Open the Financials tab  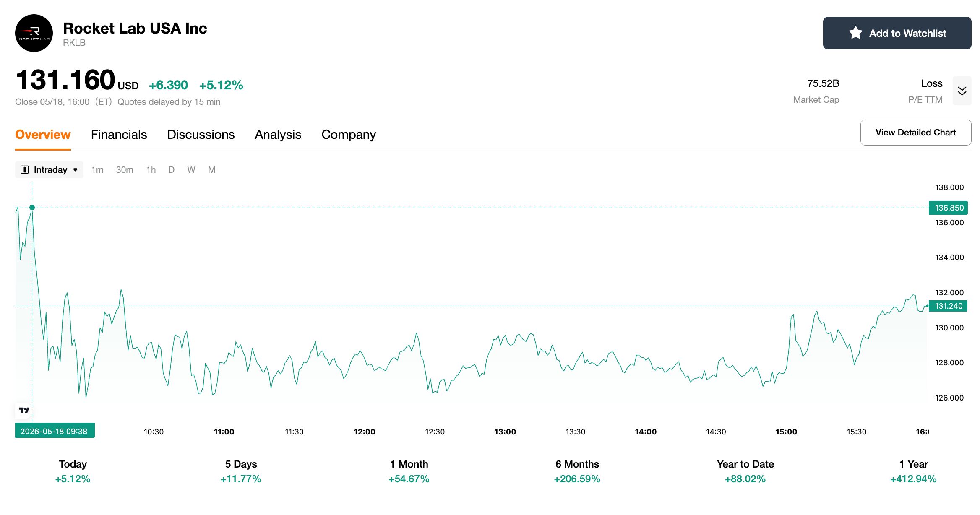119,135
